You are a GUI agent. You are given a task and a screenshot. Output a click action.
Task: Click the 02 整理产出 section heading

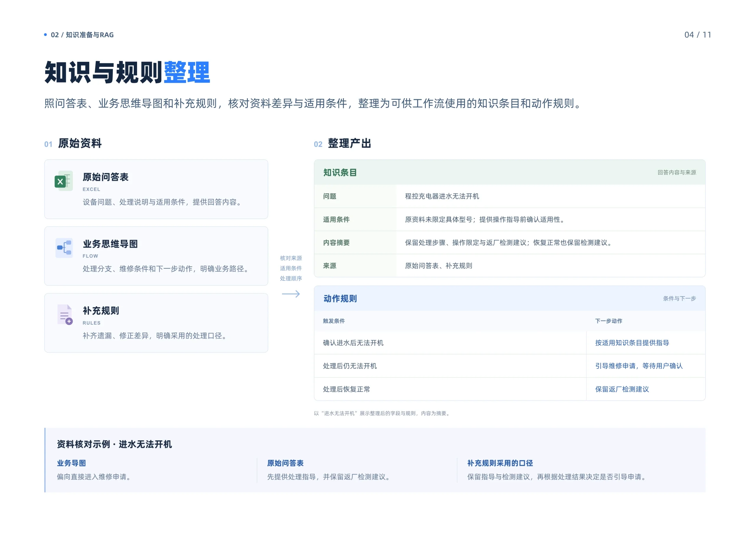click(x=343, y=143)
